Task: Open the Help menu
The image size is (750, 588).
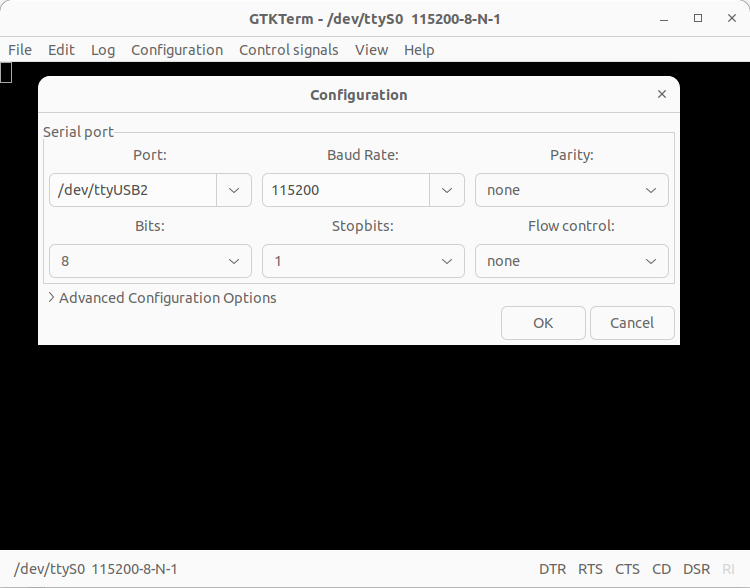Action: [x=419, y=50]
